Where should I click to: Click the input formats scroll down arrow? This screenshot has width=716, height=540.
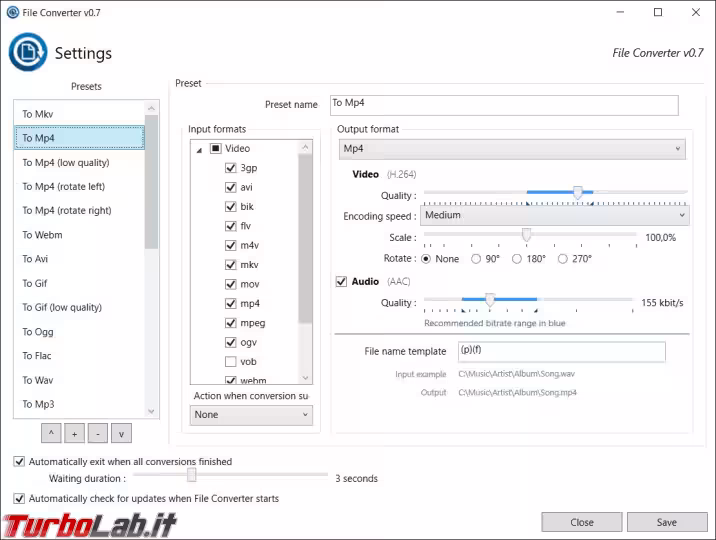tap(305, 378)
